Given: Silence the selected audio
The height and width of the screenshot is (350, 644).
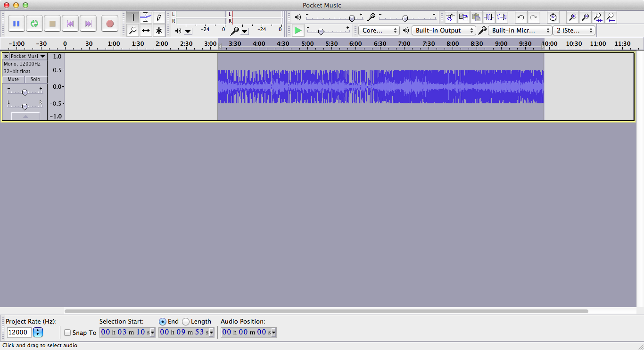Looking at the screenshot, I should pyautogui.click(x=502, y=17).
